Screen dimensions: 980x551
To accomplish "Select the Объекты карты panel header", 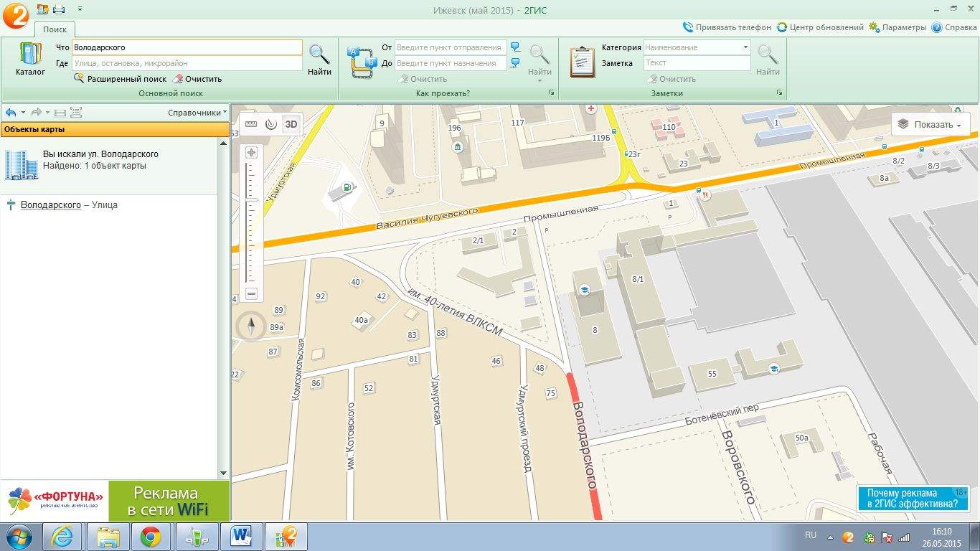I will click(115, 130).
